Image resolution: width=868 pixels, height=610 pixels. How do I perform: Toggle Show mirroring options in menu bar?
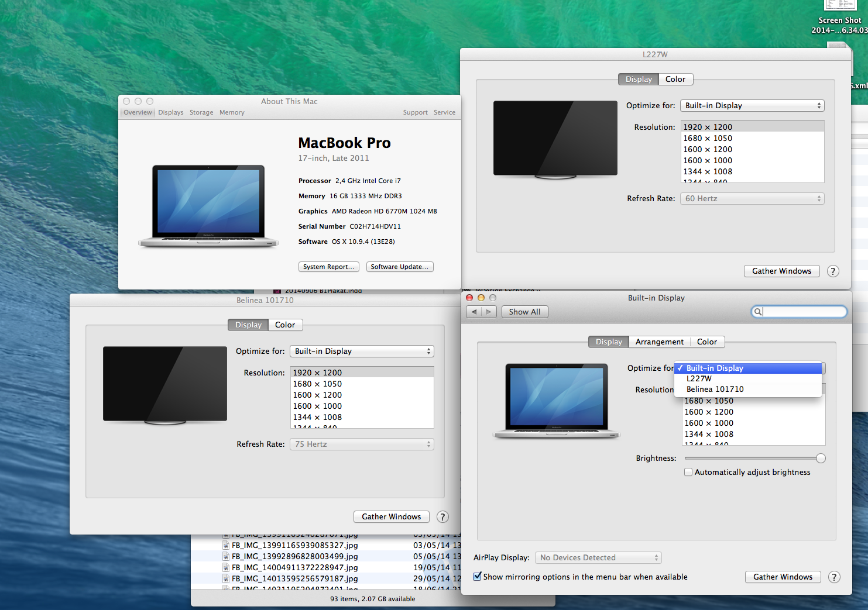click(x=478, y=576)
